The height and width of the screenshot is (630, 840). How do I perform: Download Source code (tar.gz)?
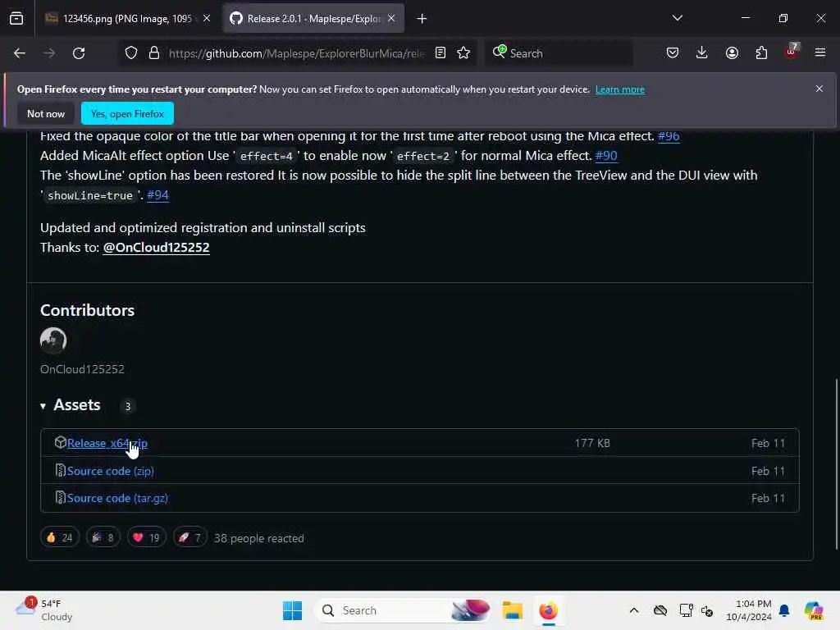point(117,498)
